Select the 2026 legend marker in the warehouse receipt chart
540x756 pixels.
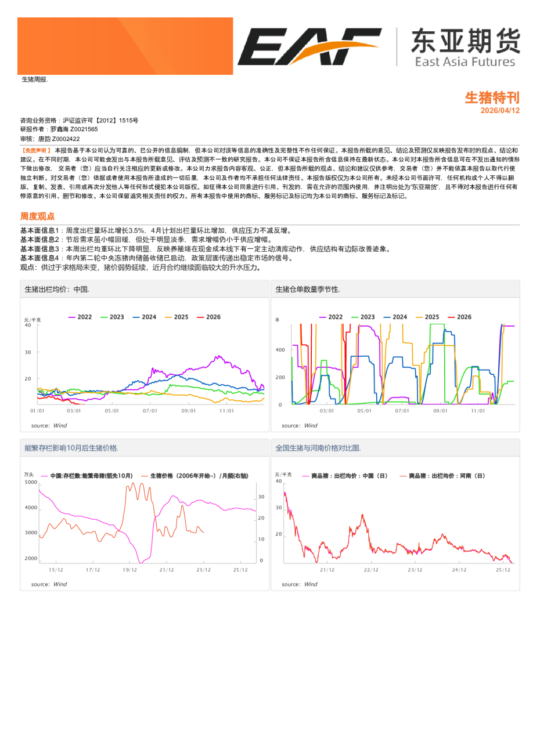448,317
